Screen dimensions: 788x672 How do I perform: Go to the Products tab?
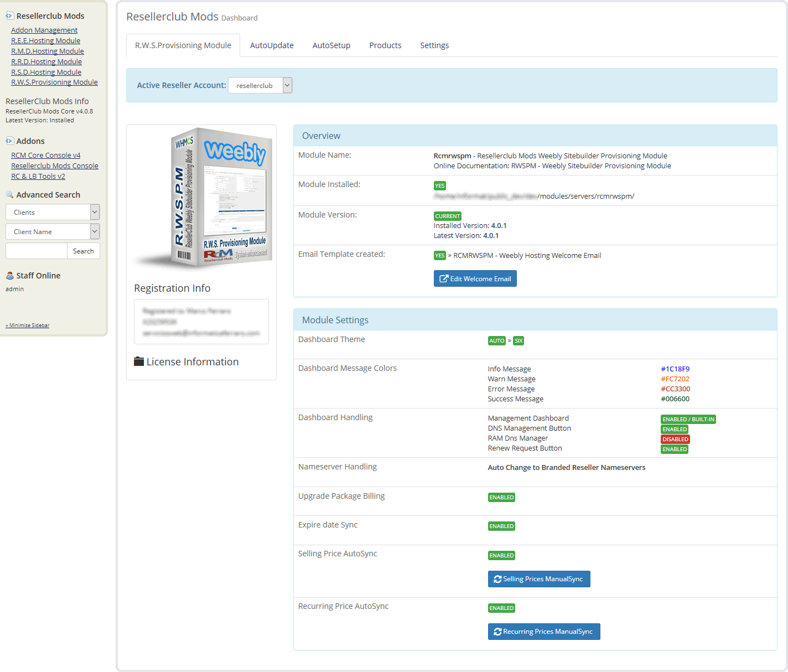(x=385, y=45)
